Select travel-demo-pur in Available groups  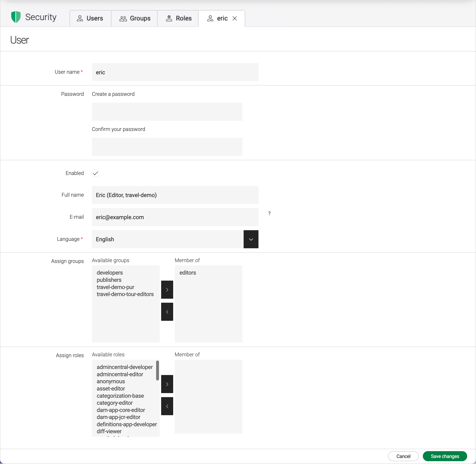pyautogui.click(x=115, y=287)
